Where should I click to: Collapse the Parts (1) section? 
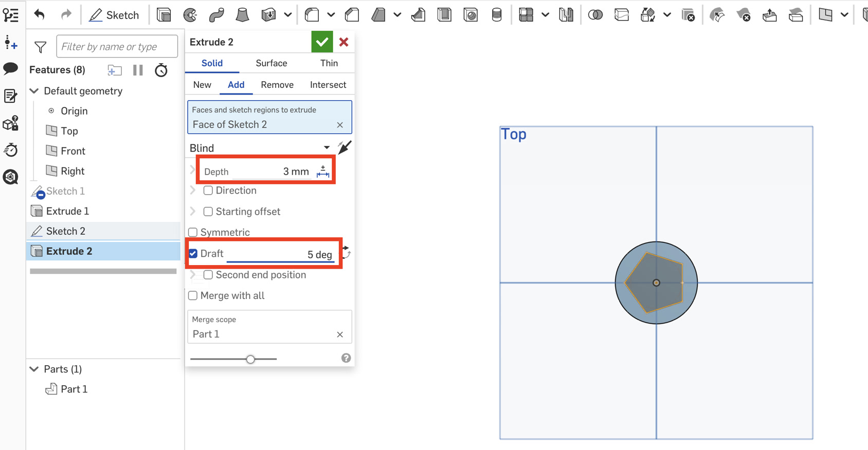tap(34, 369)
